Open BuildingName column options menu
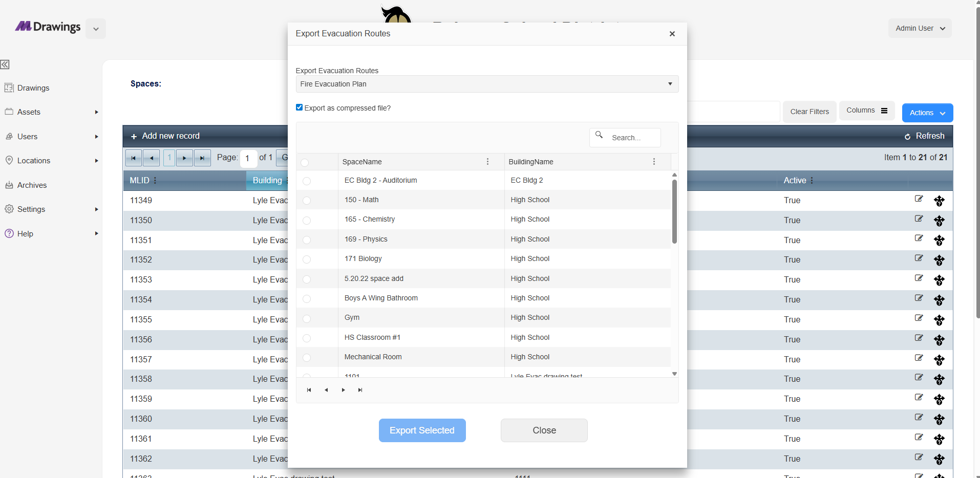 tap(654, 162)
